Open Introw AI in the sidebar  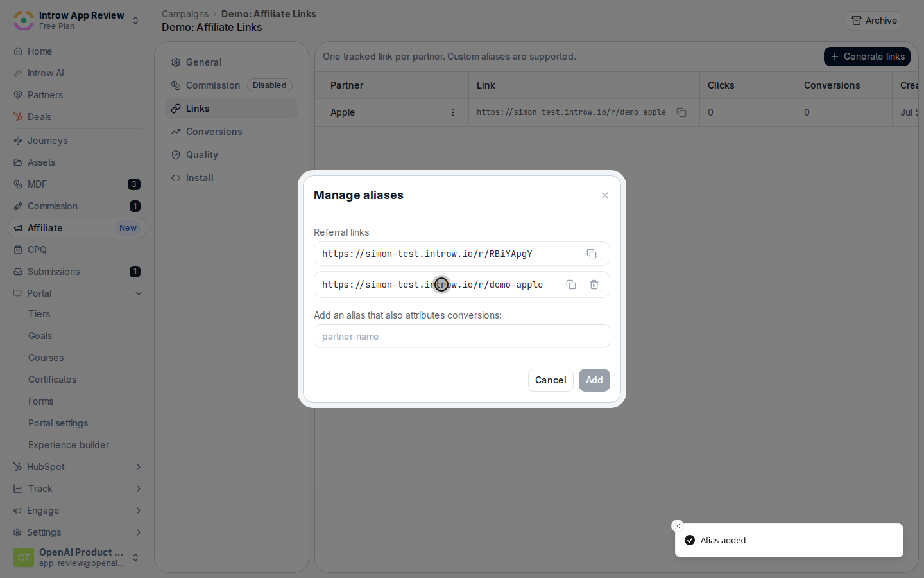[77, 73]
